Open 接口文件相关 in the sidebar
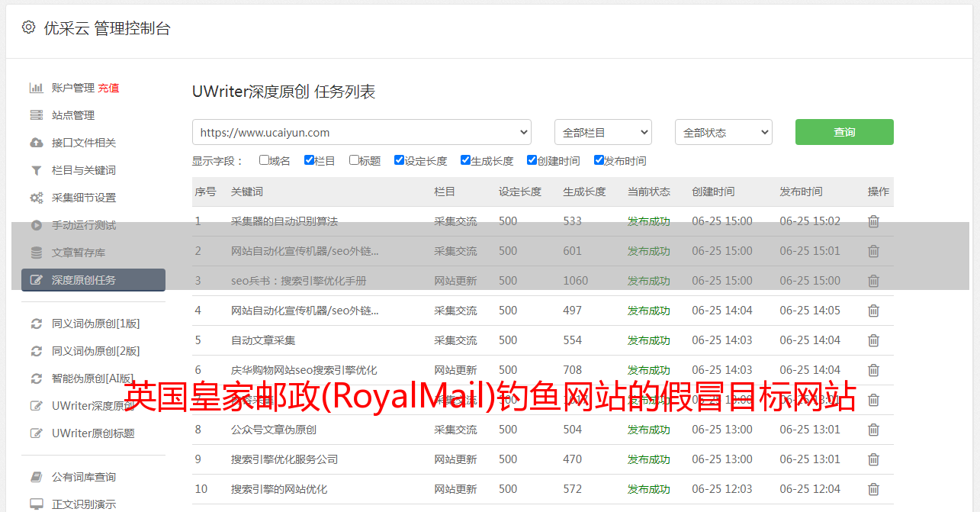This screenshot has width=980, height=512. coord(84,143)
